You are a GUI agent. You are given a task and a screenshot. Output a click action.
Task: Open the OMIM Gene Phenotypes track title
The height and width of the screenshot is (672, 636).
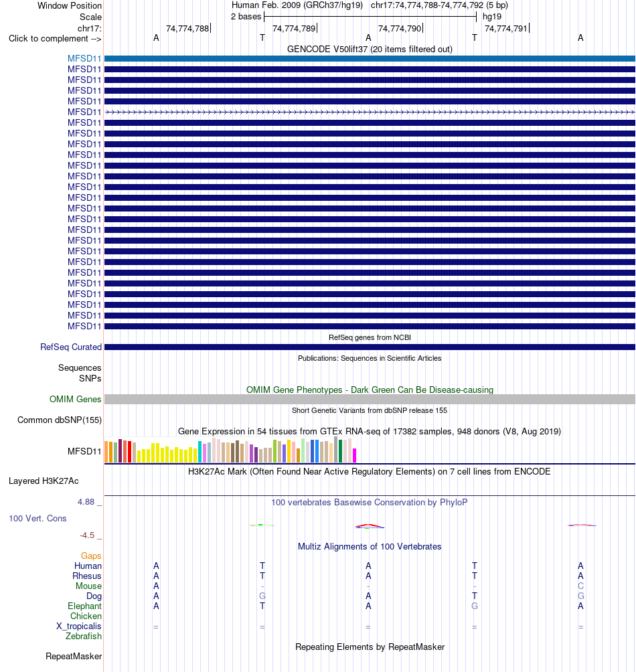370,390
